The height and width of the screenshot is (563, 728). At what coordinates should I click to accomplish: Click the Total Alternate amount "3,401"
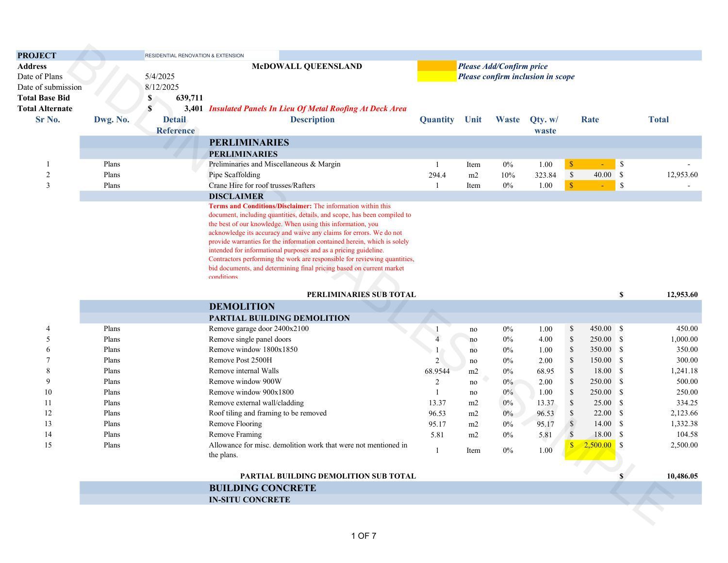[x=194, y=109]
